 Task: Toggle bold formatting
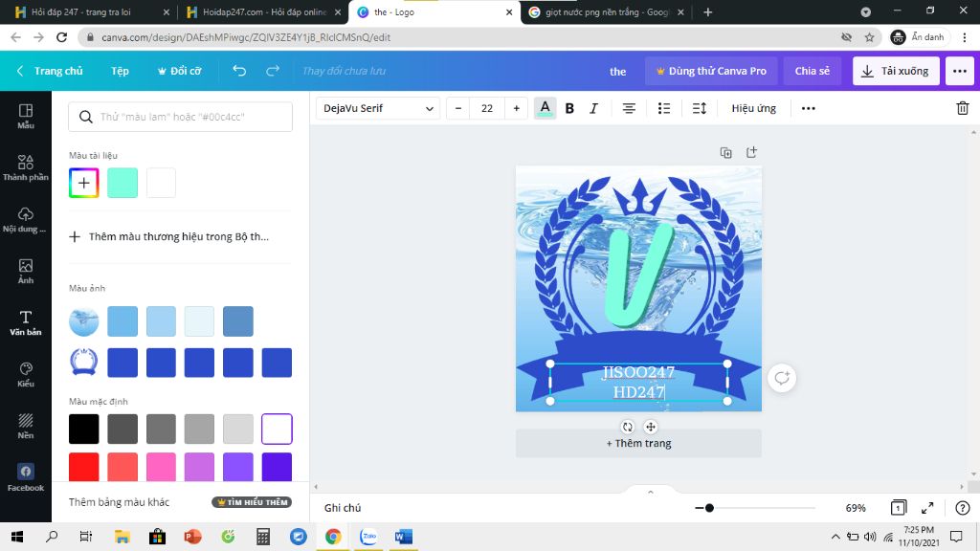tap(569, 108)
